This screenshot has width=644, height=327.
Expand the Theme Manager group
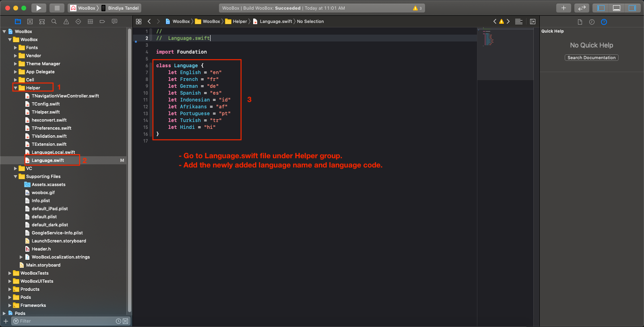pyautogui.click(x=16, y=64)
